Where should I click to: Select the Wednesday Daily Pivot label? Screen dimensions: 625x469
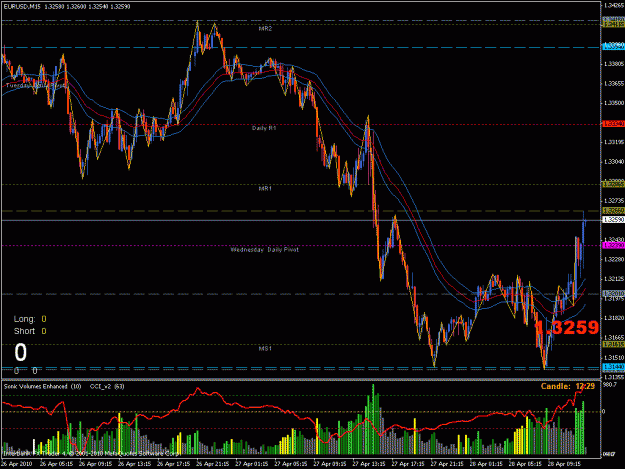(x=265, y=250)
